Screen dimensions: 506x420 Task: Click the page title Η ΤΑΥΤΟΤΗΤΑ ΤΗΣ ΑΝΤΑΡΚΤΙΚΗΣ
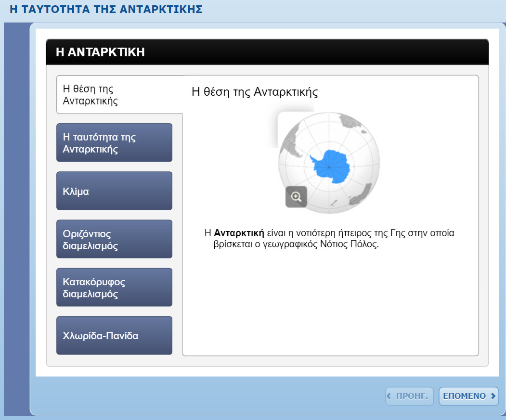(x=105, y=10)
